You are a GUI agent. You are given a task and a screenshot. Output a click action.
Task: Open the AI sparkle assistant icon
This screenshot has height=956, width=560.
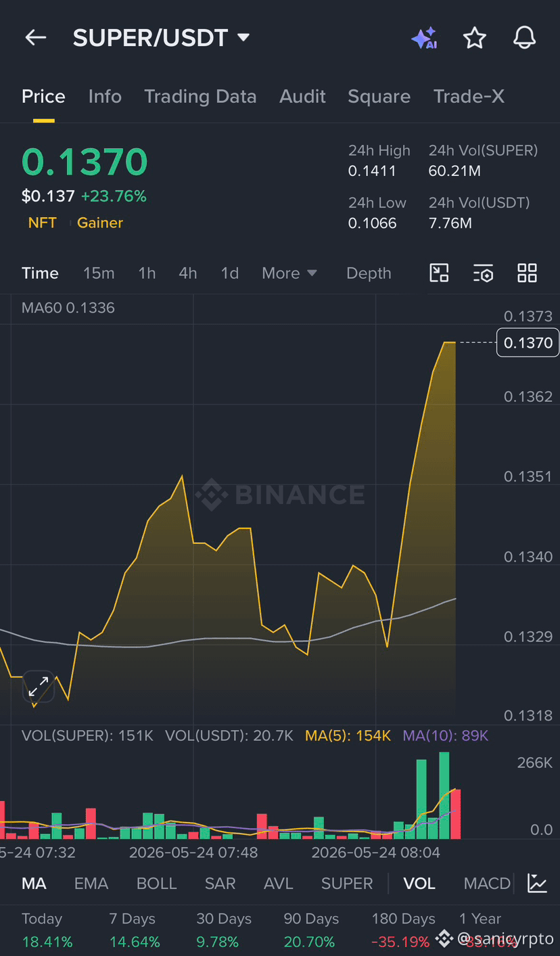[424, 38]
